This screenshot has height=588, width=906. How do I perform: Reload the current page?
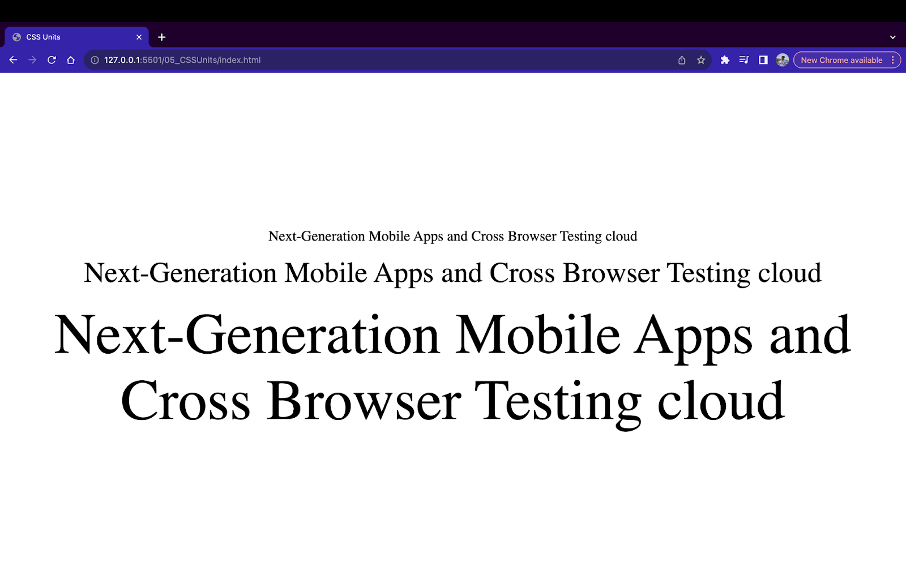tap(52, 60)
